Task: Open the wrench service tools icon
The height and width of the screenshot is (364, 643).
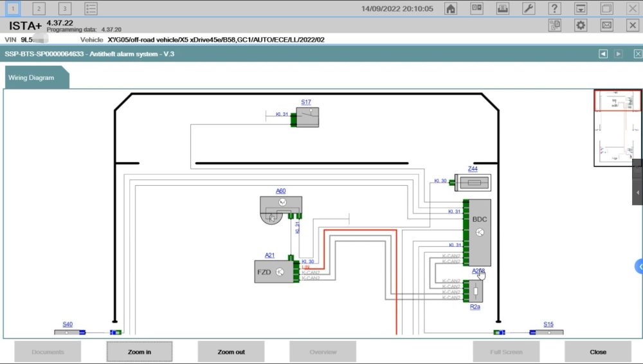Action: pos(529,8)
